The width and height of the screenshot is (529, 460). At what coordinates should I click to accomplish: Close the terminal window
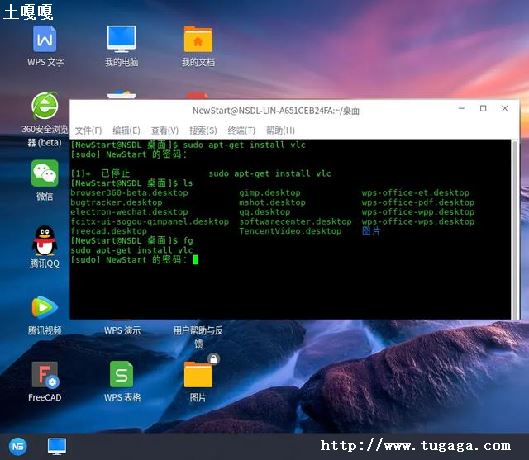[505, 108]
